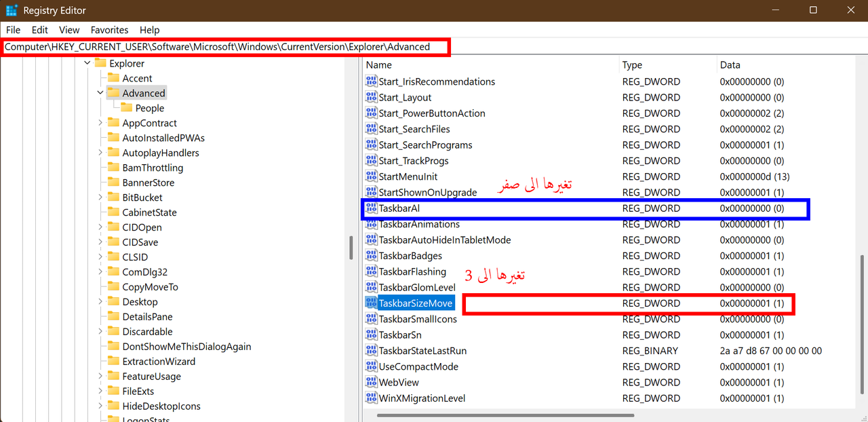Click the folder icon of the BannerStore key

click(113, 183)
